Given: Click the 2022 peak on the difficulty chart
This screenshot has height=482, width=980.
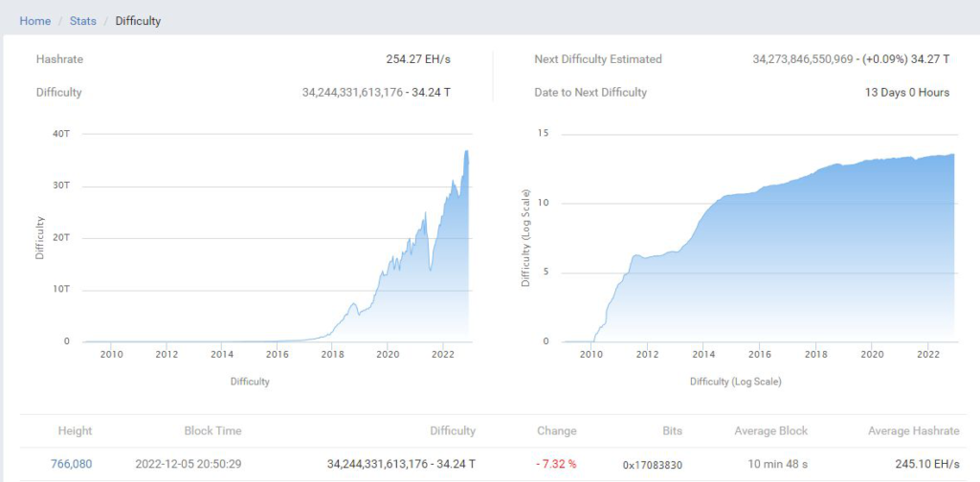Looking at the screenshot, I should (466, 152).
